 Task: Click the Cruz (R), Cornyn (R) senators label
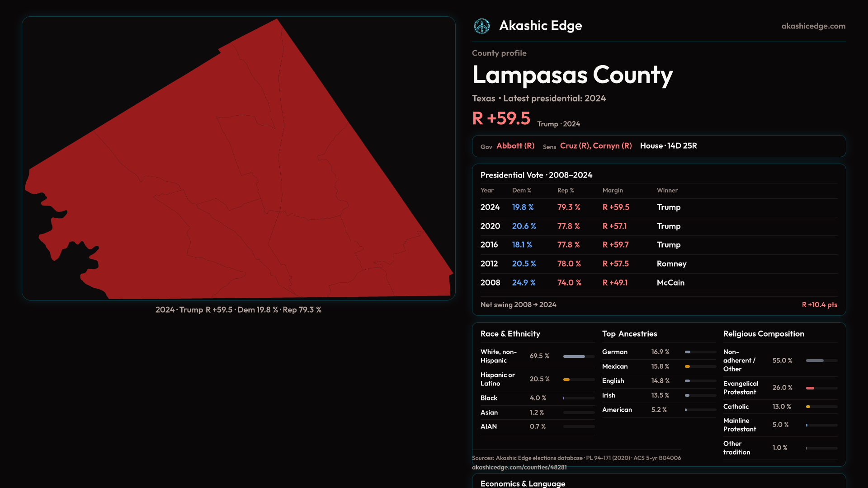[x=595, y=146]
